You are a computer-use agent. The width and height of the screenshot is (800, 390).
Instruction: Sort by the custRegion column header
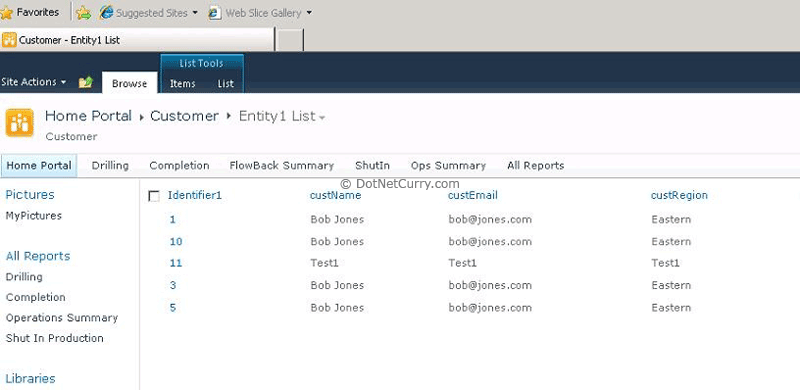[x=679, y=195]
